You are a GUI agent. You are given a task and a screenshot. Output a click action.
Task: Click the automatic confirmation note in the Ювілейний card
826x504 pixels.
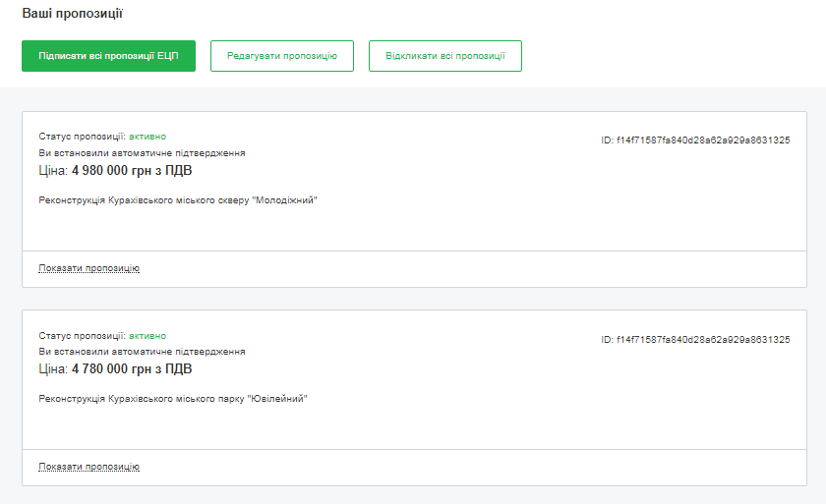tap(142, 351)
